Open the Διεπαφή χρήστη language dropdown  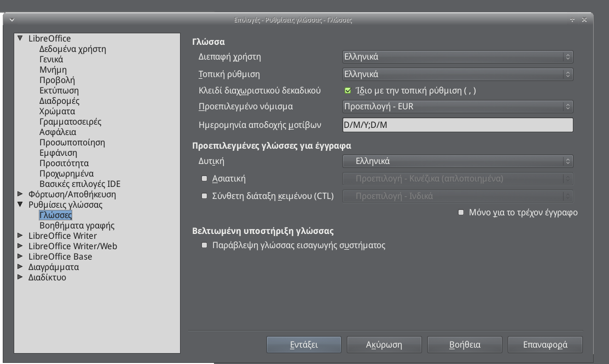[x=457, y=57]
